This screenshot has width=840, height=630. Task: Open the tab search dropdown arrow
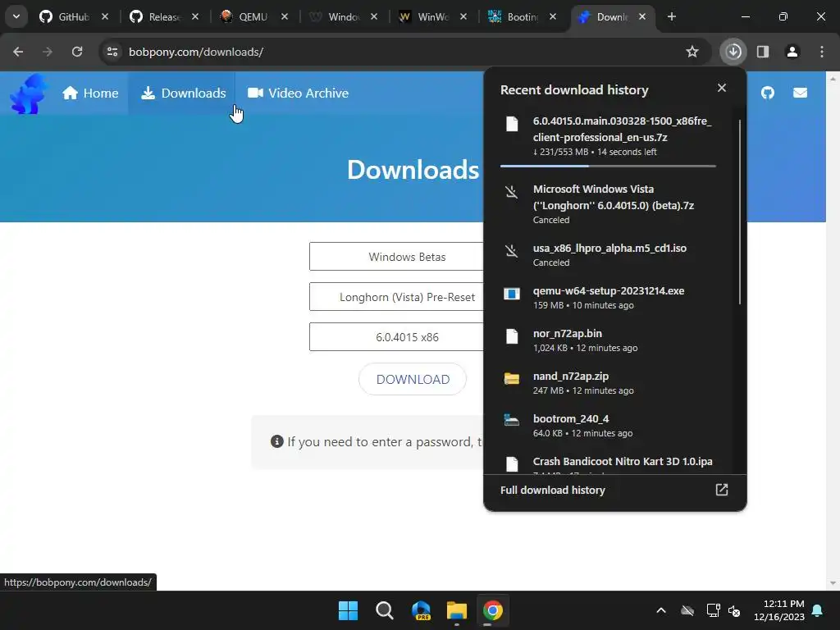tap(16, 16)
